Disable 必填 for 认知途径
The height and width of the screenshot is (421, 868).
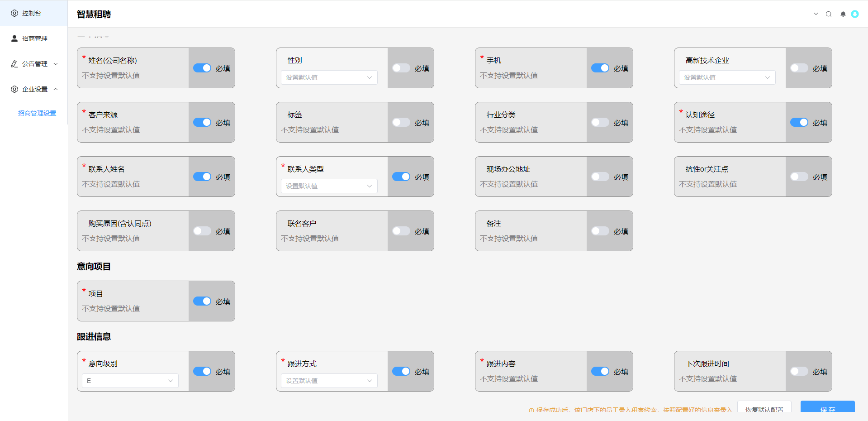(799, 122)
